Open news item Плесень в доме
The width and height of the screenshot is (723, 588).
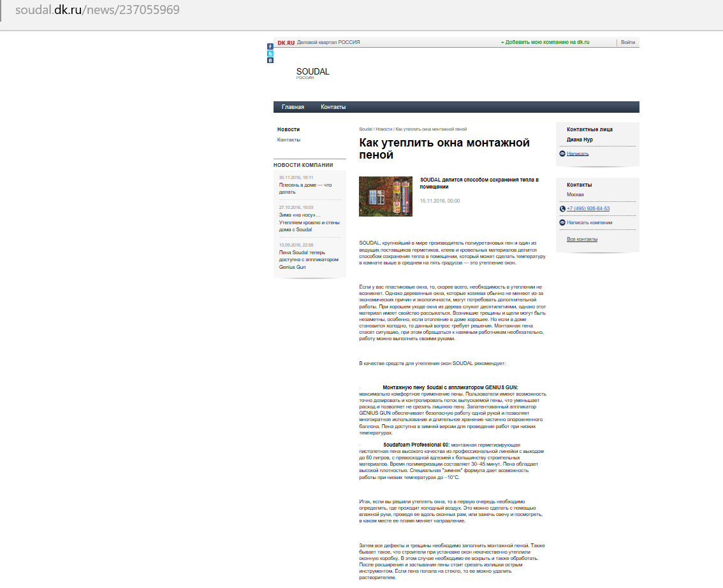(x=305, y=189)
